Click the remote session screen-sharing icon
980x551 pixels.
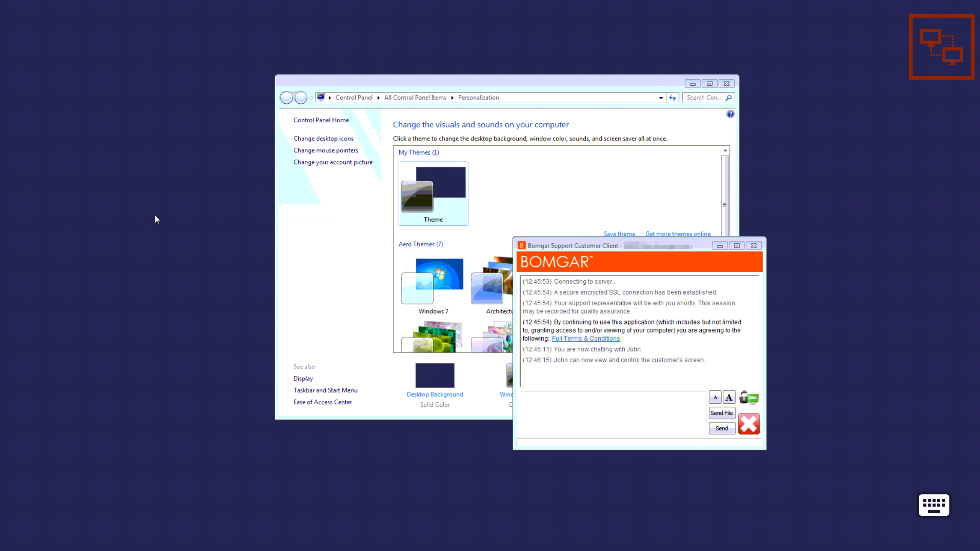[x=941, y=47]
